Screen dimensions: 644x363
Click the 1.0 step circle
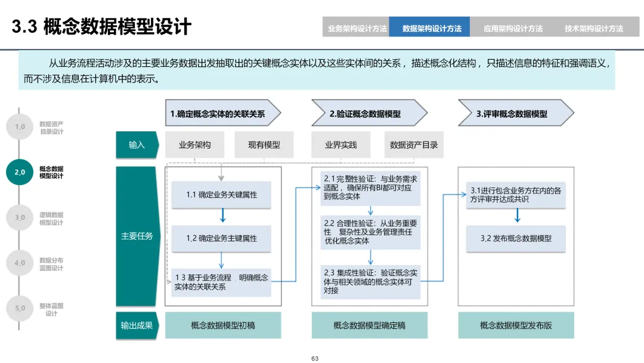[x=20, y=127]
